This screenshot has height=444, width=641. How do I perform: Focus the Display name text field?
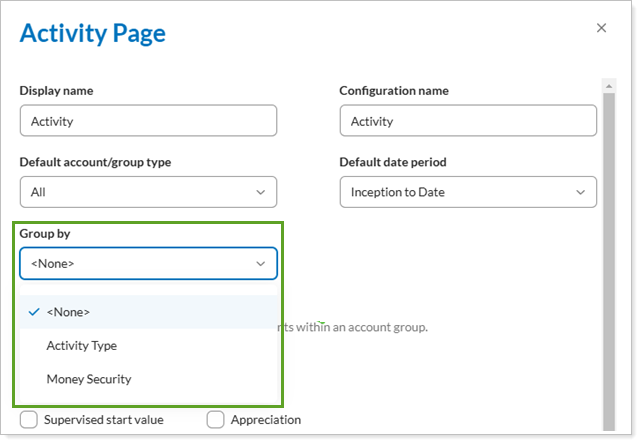coord(148,121)
